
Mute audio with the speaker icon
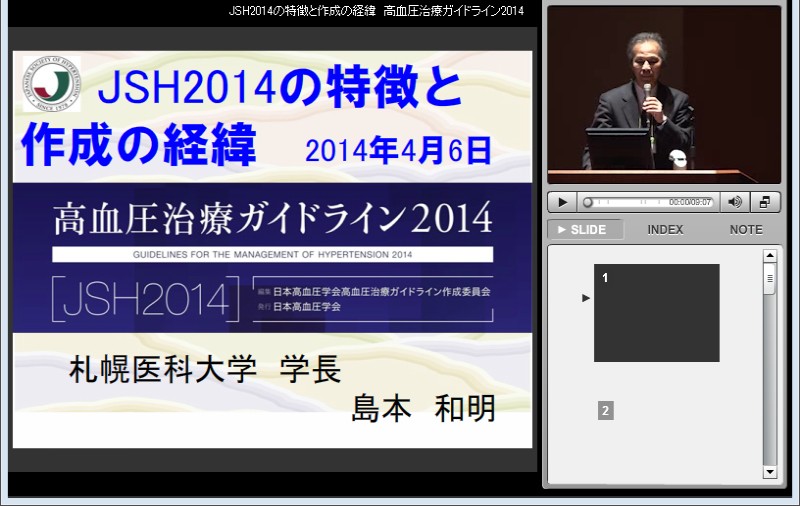click(735, 202)
